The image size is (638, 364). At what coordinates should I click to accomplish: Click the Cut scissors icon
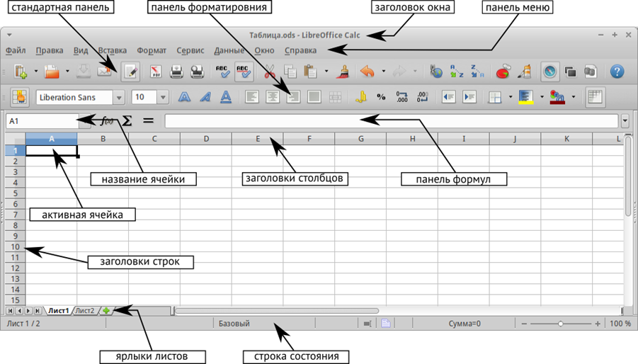pyautogui.click(x=269, y=72)
